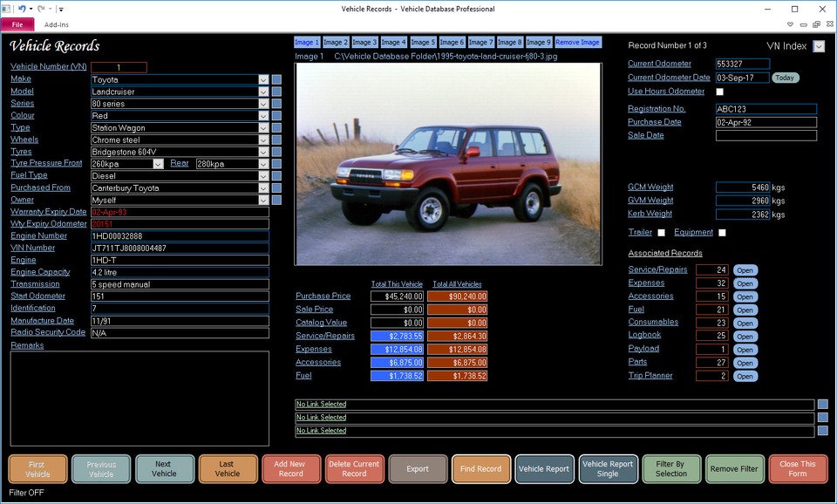Restore the inner form window via ribbon icon
Viewport: 837px width, 504px height.
click(x=816, y=24)
